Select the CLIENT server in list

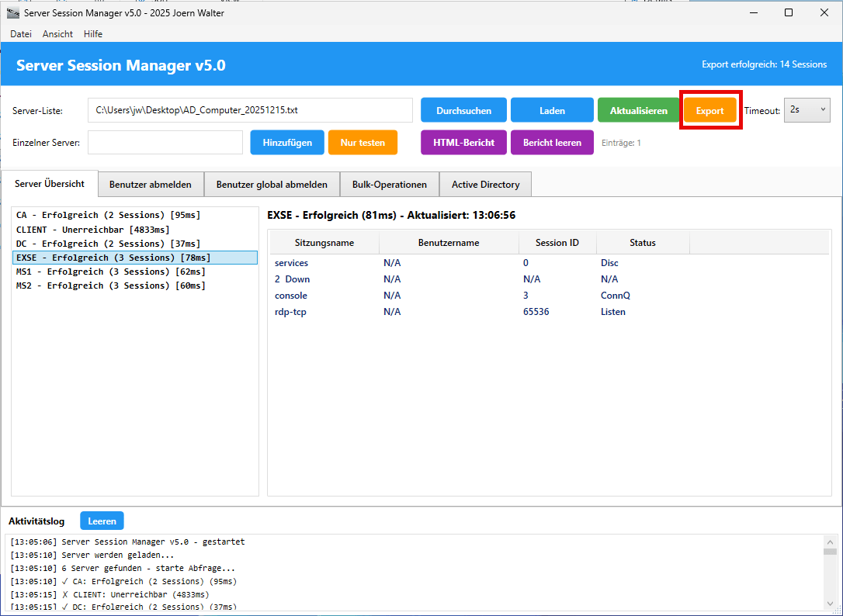(93, 230)
